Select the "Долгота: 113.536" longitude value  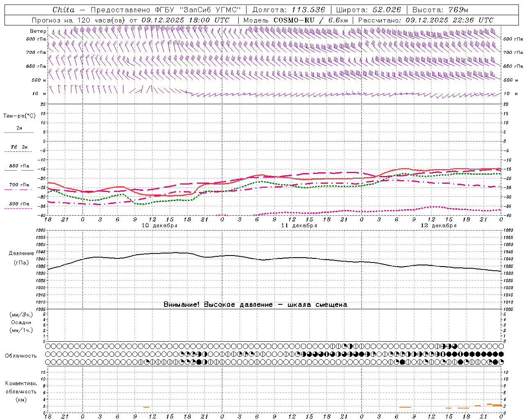pos(289,10)
